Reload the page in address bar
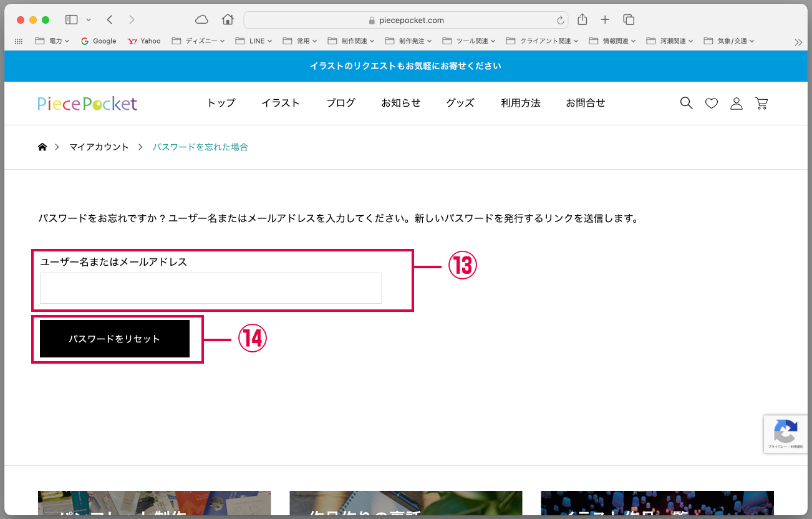The width and height of the screenshot is (812, 519). coord(560,21)
